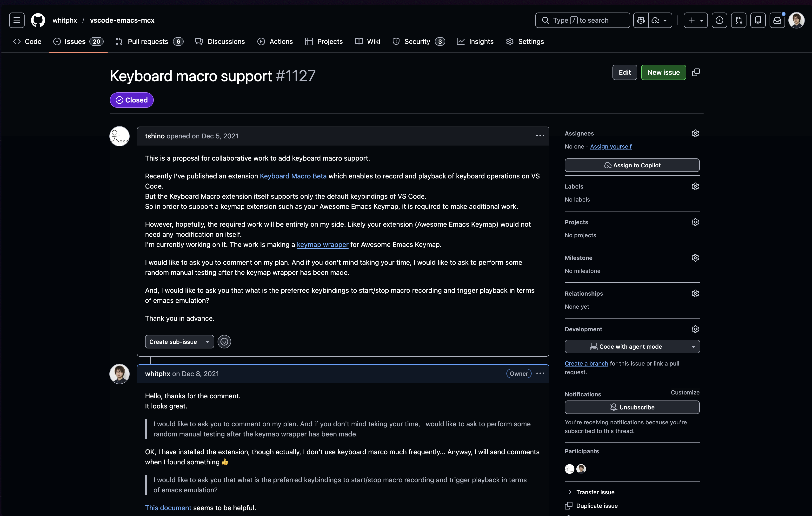Expand the Create sub-issue dropdown arrow
The height and width of the screenshot is (516, 812).
207,341
